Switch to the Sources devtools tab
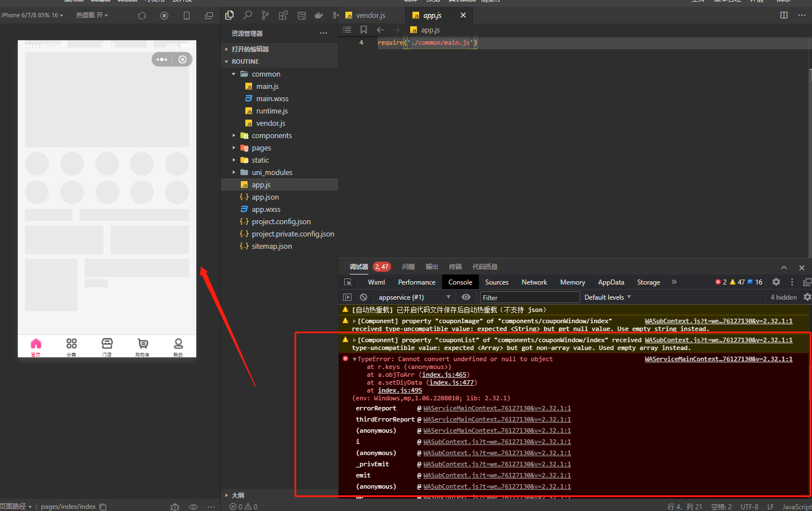812x511 pixels. [497, 282]
